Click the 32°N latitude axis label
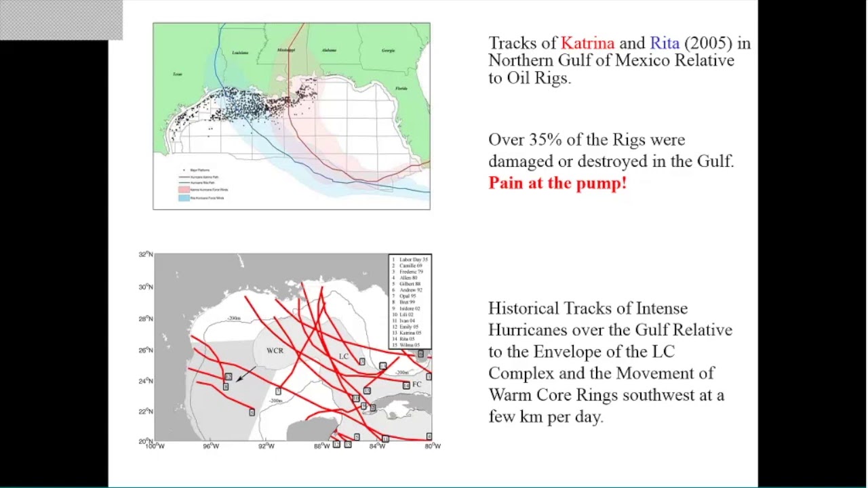 (x=146, y=254)
